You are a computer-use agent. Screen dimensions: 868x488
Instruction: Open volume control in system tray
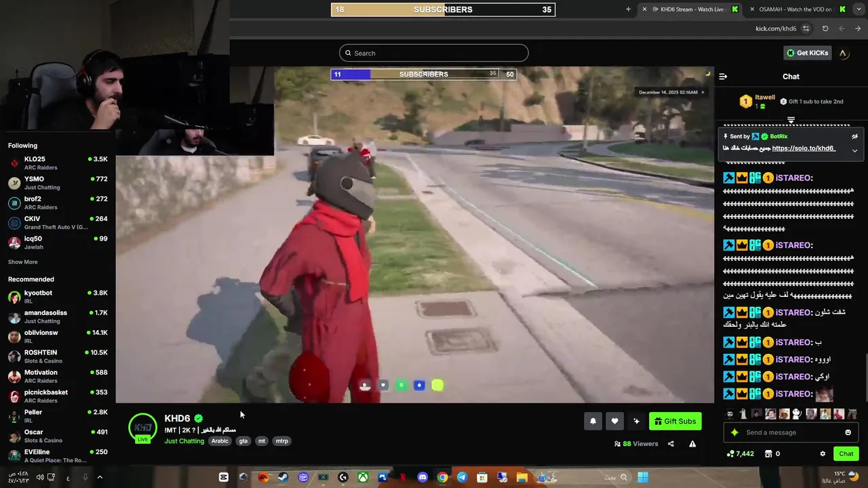[x=40, y=477]
